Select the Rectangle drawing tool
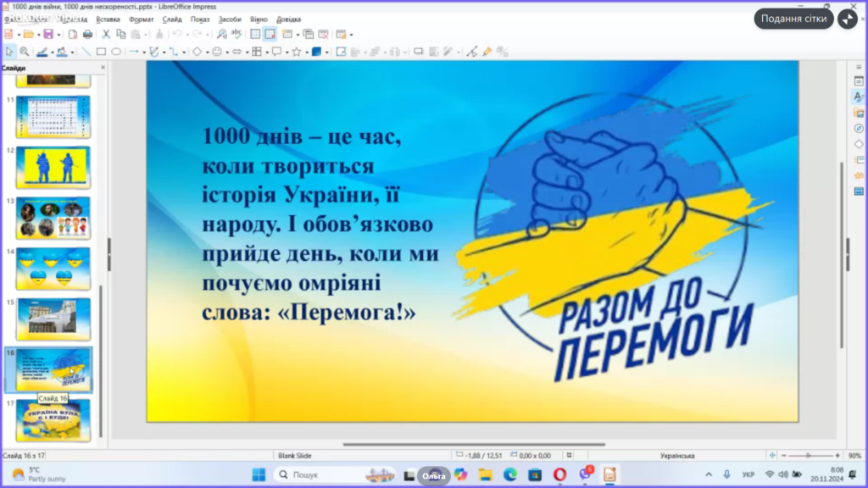Viewport: 868px width, 488px height. (101, 52)
